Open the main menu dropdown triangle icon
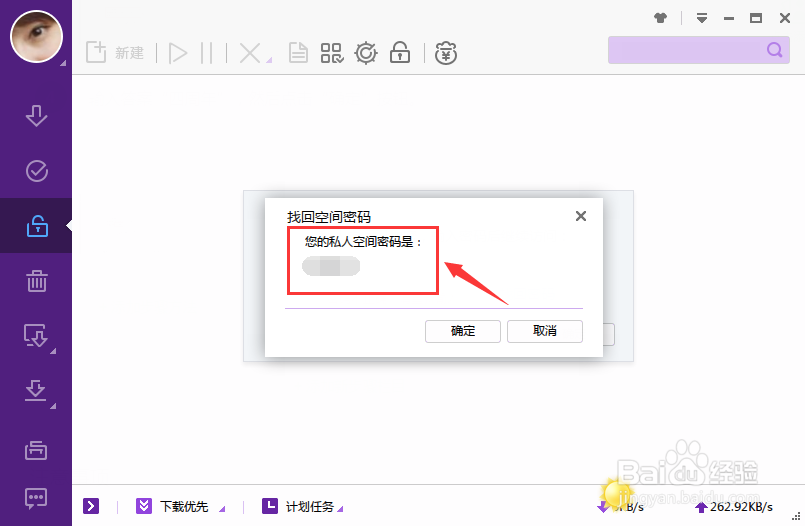This screenshot has width=805, height=526. point(702,18)
